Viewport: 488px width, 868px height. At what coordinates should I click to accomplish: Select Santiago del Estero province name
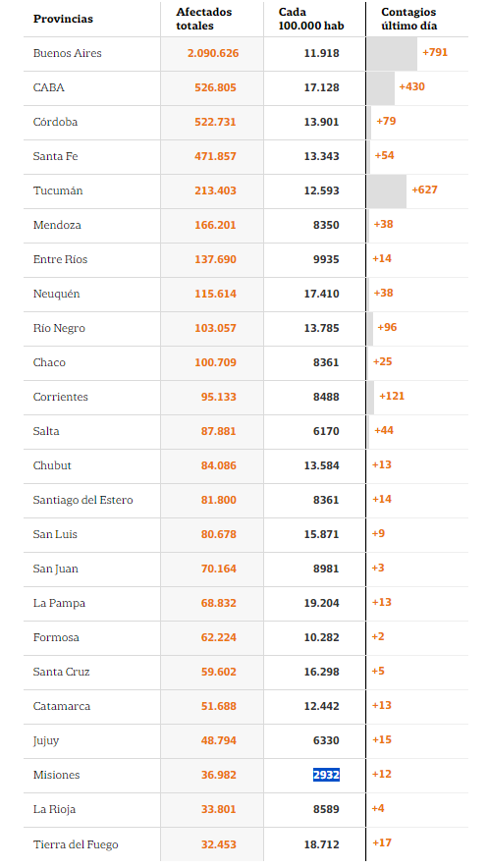(x=83, y=501)
